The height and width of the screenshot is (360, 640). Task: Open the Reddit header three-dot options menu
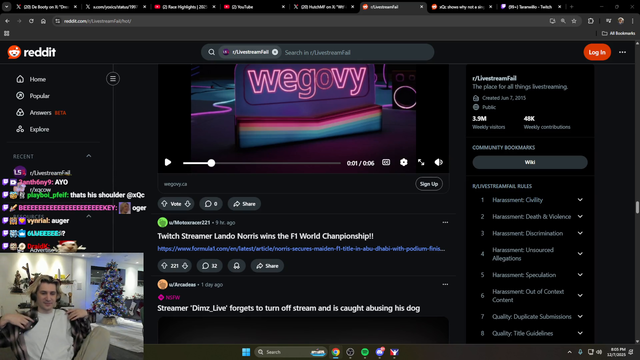coord(622,52)
